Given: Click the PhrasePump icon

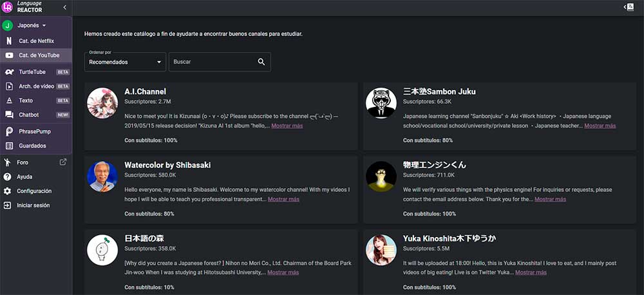Looking at the screenshot, I should 9,131.
